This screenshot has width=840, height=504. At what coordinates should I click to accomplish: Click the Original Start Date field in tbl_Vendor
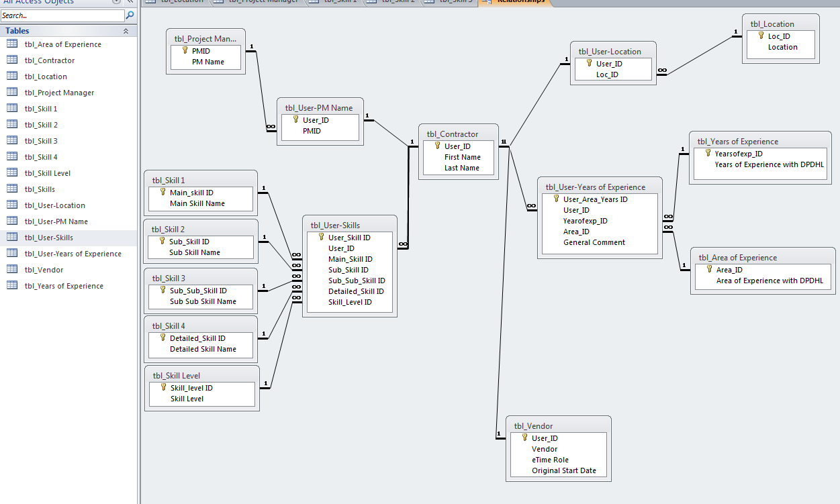(564, 470)
